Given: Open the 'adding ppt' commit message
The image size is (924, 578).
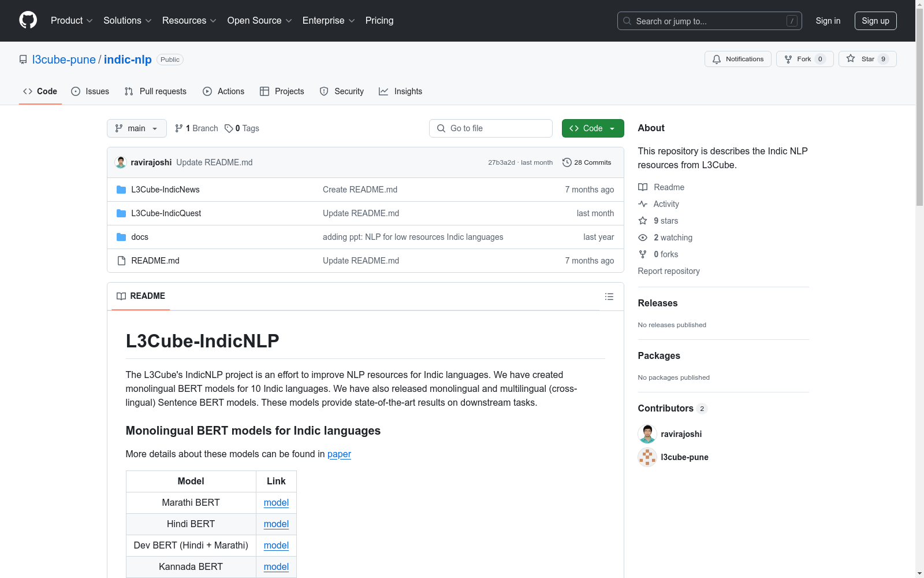Looking at the screenshot, I should pos(413,237).
